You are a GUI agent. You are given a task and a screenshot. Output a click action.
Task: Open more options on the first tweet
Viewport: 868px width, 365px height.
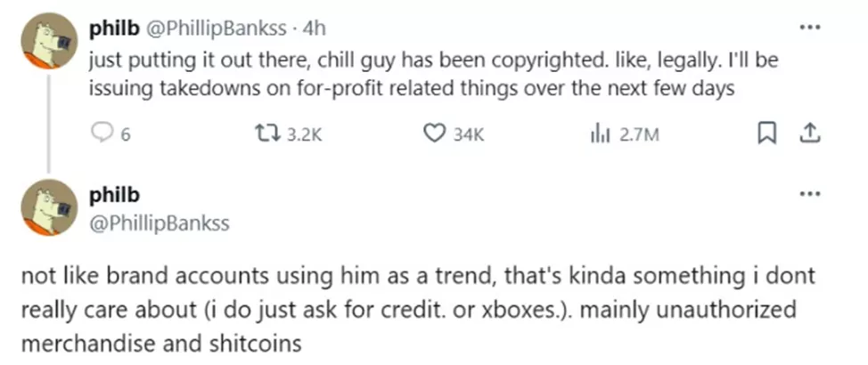[808, 28]
